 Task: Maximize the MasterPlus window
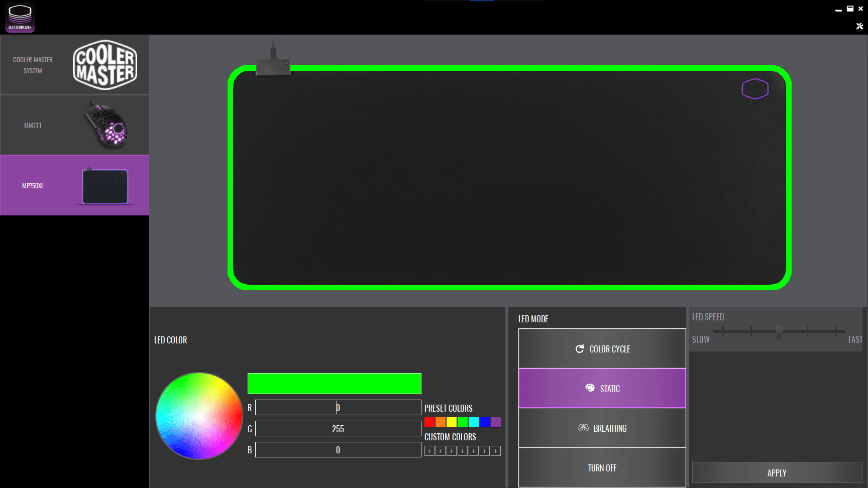(850, 9)
